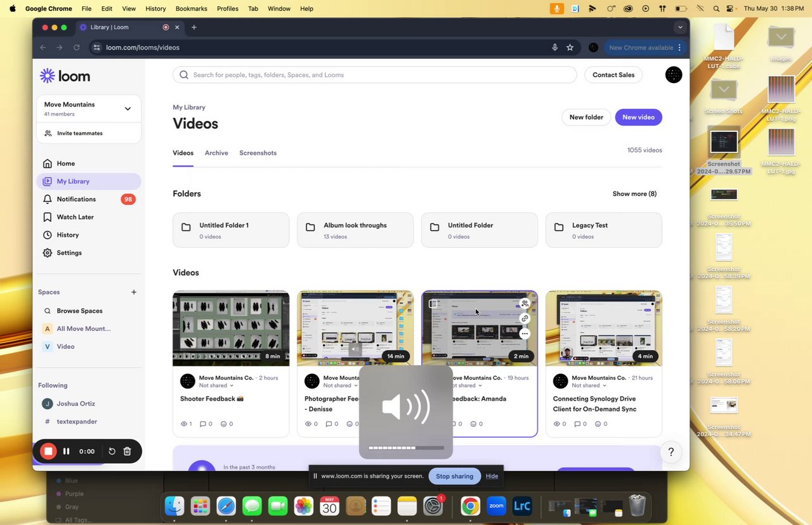Open the Connecting Synology Drive video thumbnail
This screenshot has width=812, height=525.
pos(604,328)
